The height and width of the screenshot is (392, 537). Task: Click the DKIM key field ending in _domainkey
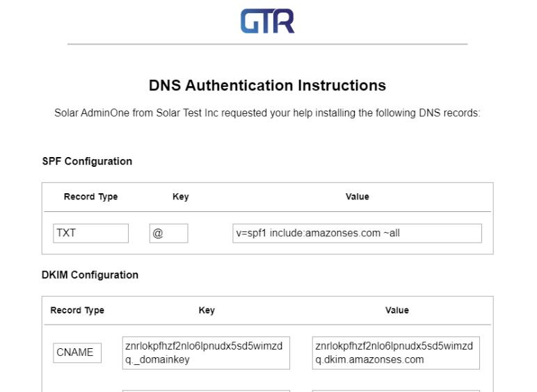pyautogui.click(x=206, y=352)
